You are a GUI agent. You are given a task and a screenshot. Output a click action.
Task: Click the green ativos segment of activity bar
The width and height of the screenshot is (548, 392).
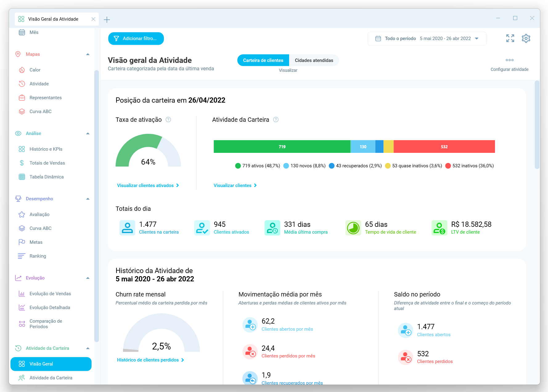pyautogui.click(x=282, y=146)
